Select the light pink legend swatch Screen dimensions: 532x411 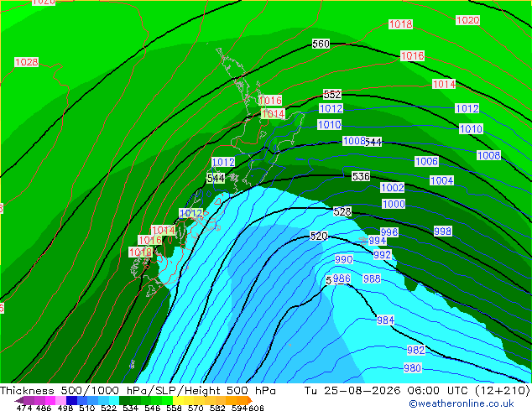[x=60, y=400]
